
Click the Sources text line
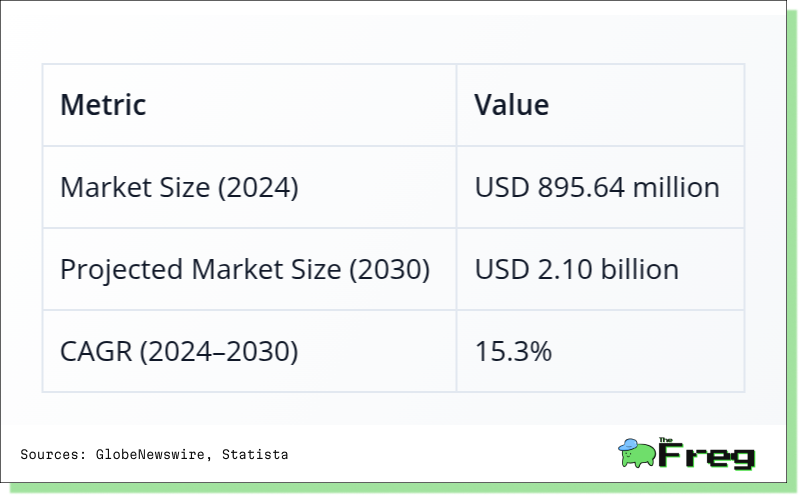tap(154, 454)
